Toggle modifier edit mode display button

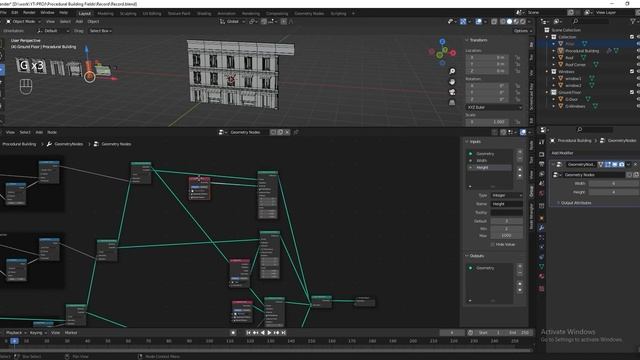[x=608, y=164]
